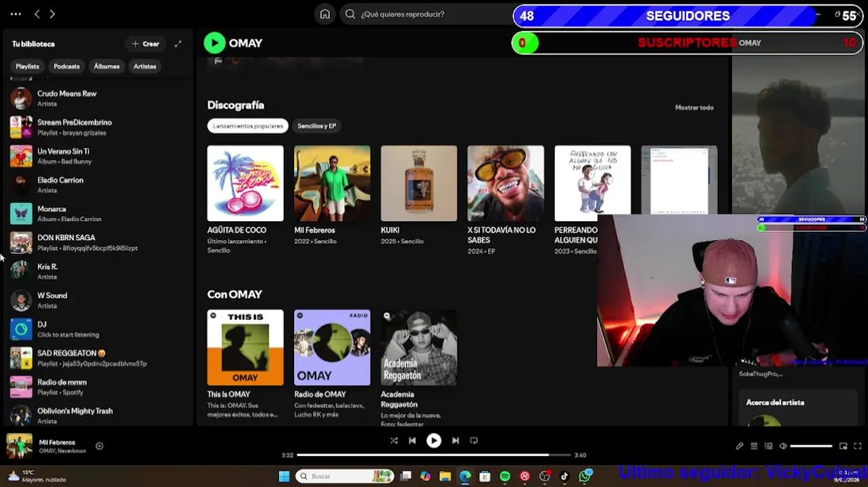Skip to previous track
The image size is (868, 487).
point(412,440)
